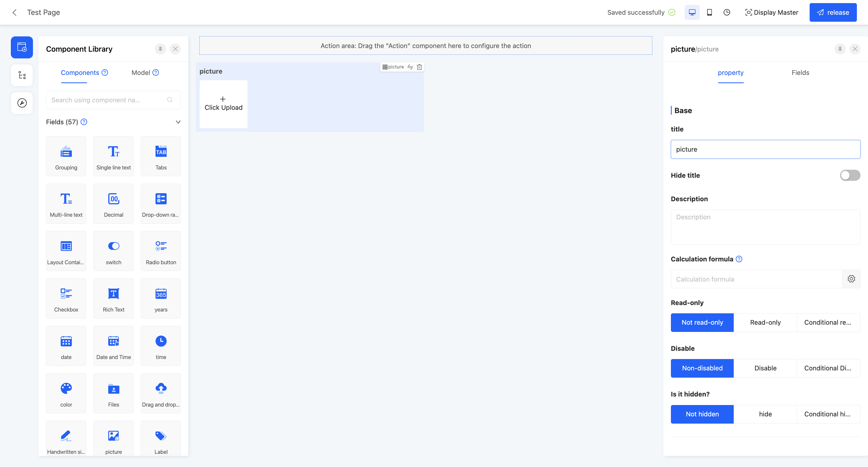The image size is (868, 467).
Task: Click the Calculation formula gear icon
Action: [x=851, y=279]
